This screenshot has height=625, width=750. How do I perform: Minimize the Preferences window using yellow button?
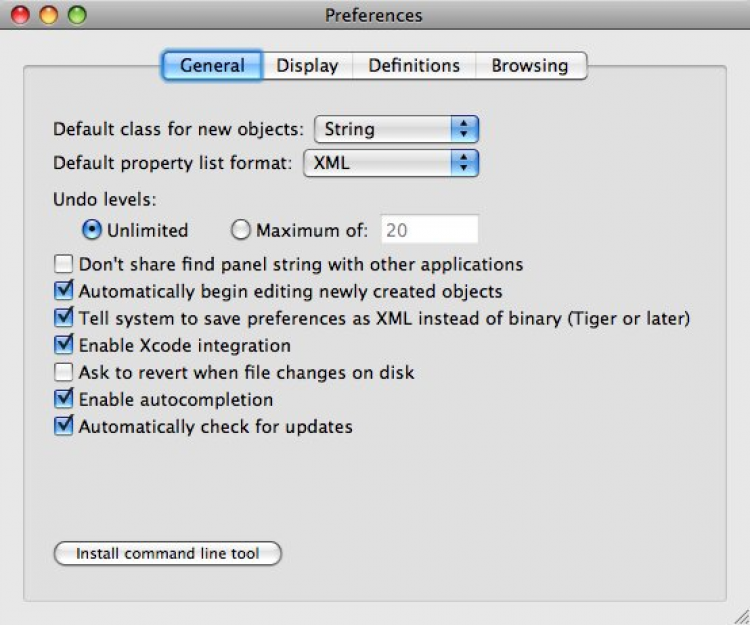point(48,15)
